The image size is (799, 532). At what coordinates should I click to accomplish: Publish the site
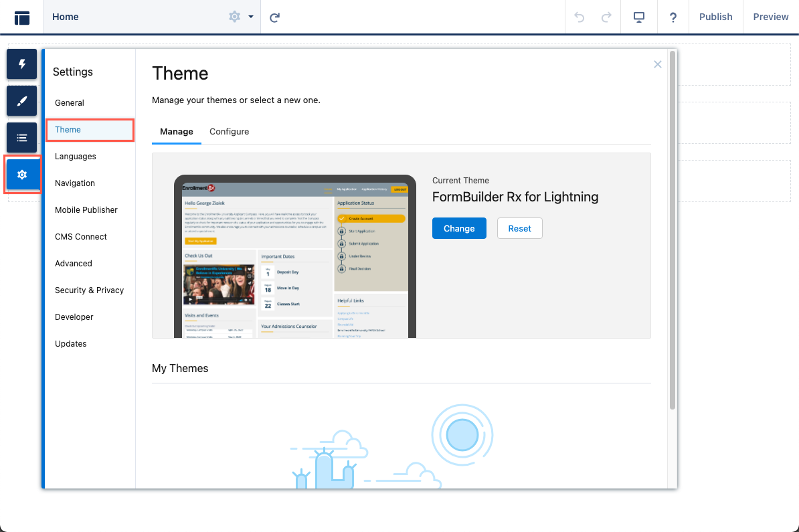click(715, 17)
